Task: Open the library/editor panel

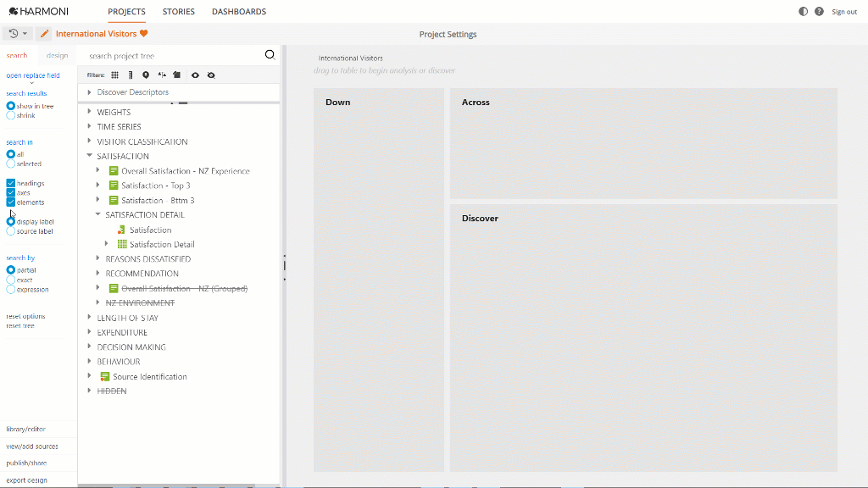Action: [26, 430]
